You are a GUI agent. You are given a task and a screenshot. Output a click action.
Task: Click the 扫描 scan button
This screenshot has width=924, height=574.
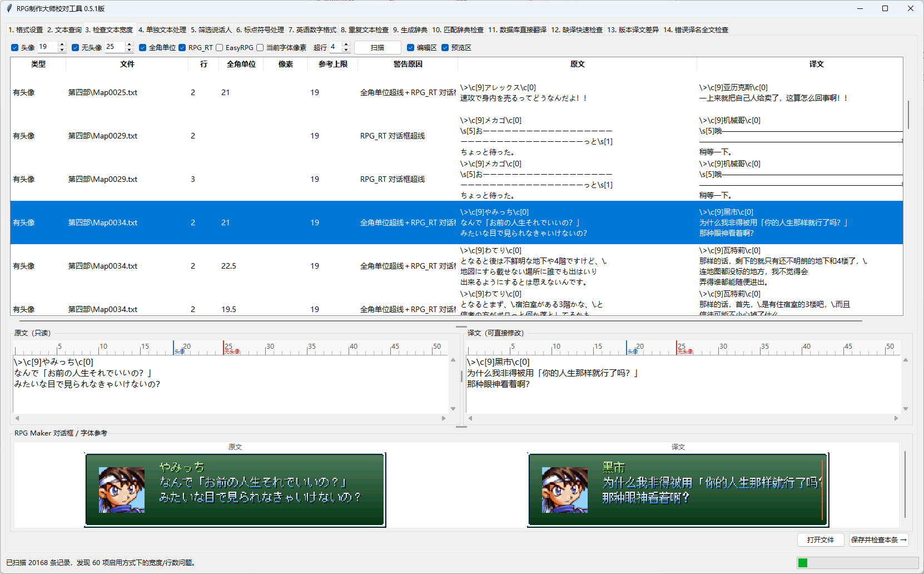pyautogui.click(x=377, y=48)
